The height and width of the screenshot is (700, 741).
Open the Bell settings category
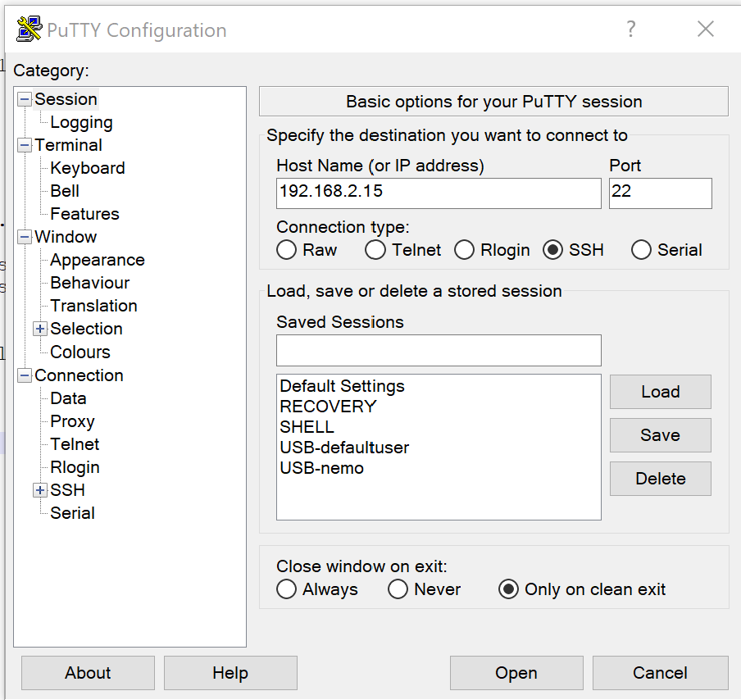click(x=65, y=191)
